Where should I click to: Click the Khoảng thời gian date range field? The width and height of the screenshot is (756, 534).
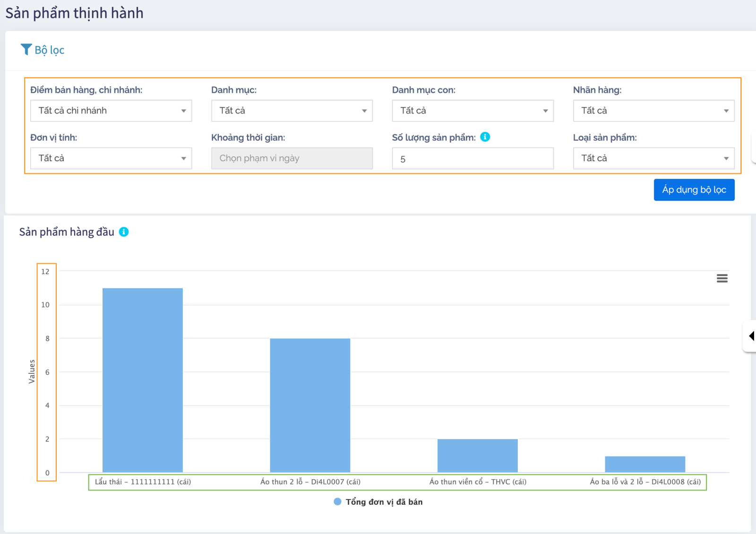point(292,158)
